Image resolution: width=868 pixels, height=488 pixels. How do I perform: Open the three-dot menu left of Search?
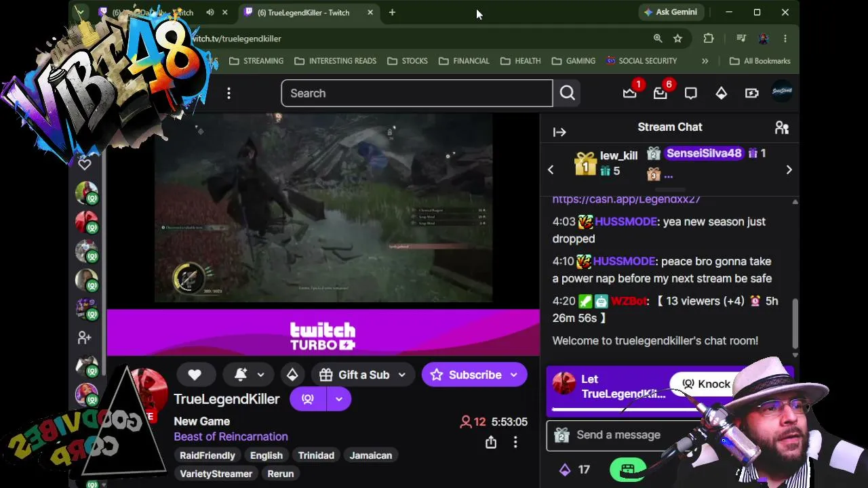(x=229, y=94)
